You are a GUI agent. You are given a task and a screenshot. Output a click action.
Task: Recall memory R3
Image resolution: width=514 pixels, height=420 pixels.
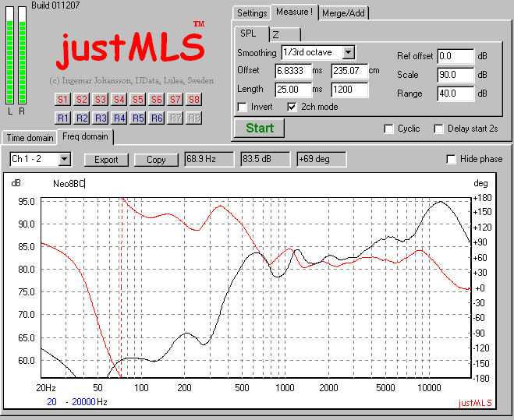click(x=101, y=118)
